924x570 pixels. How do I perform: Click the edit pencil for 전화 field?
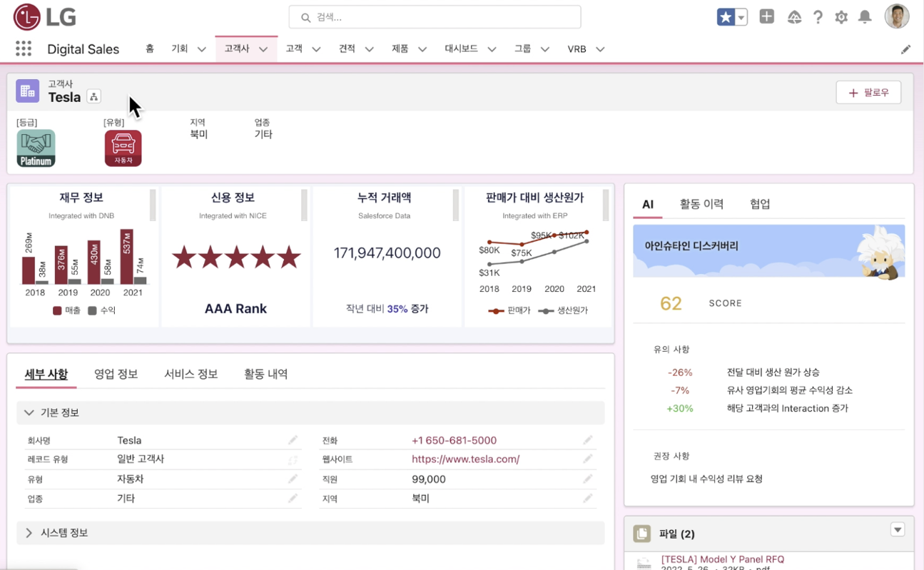pos(587,440)
